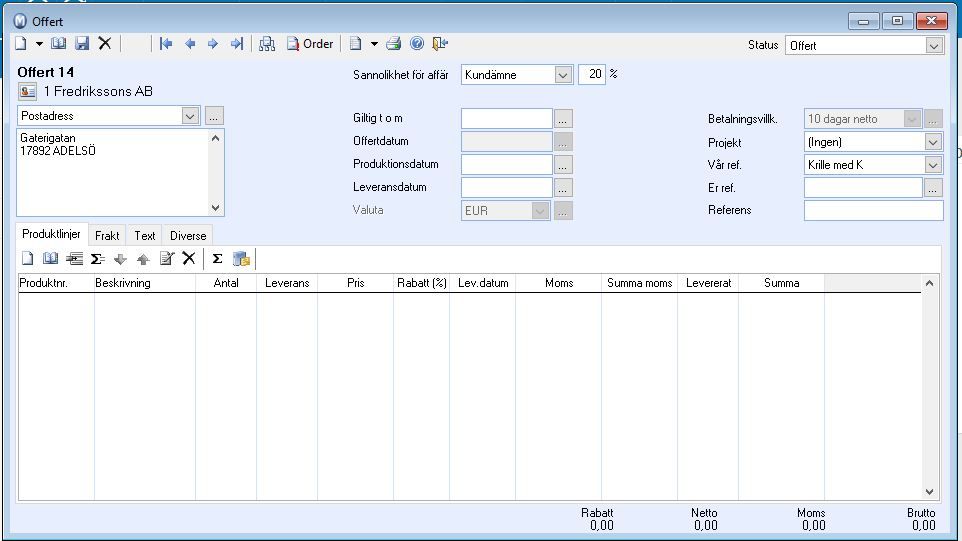Screen dimensions: 962x541
Task: Go to the first record arrow
Action: [166, 44]
